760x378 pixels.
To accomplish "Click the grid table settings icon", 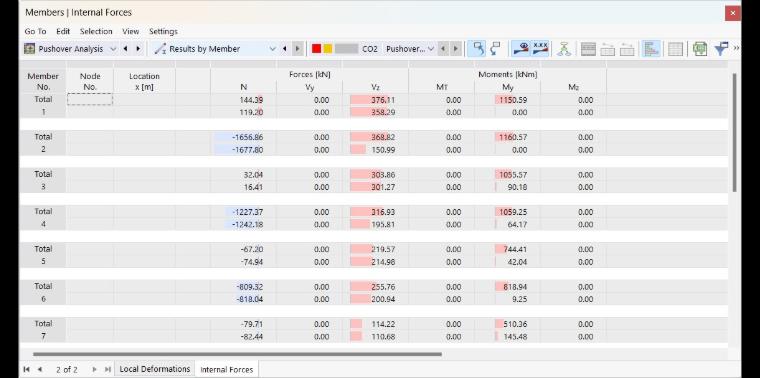I will pyautogui.click(x=675, y=49).
